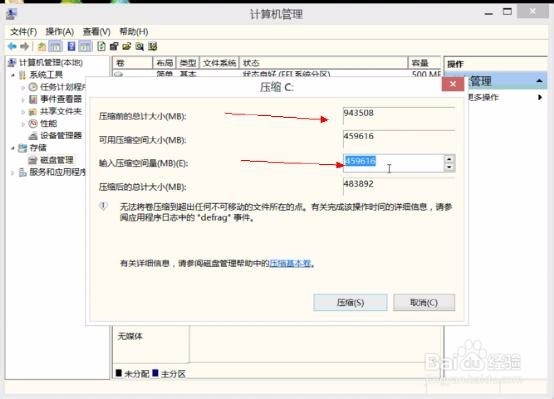554x399 pixels.
Task: Click the 系统工具 tools icon
Action: coord(23,75)
